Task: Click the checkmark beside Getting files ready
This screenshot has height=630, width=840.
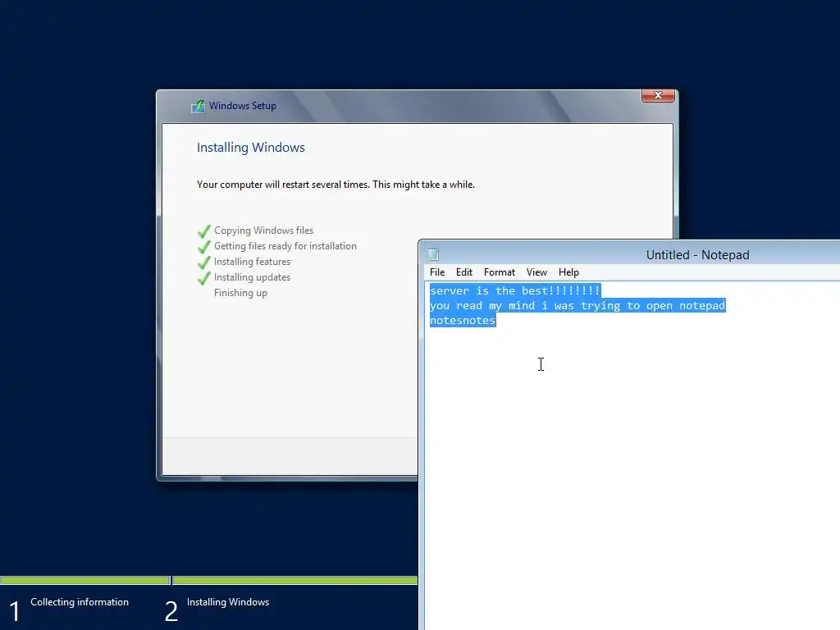Action: pos(203,246)
